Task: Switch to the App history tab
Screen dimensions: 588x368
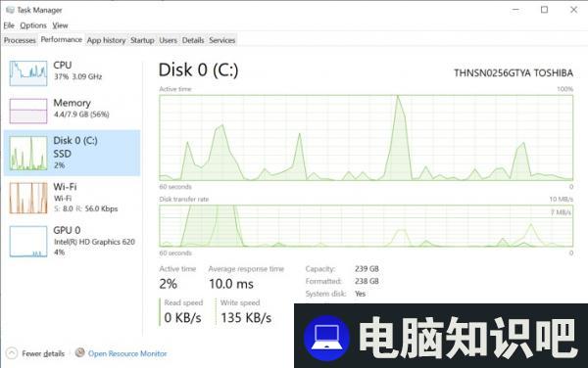Action: coord(106,40)
